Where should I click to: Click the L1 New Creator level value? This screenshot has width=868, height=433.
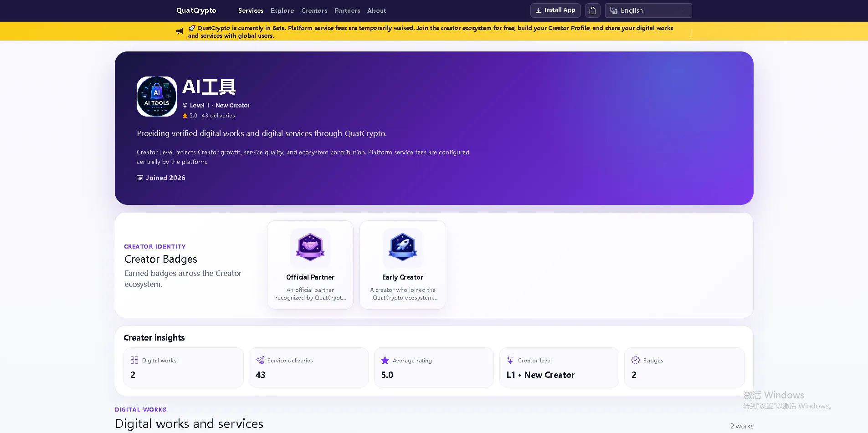(x=540, y=375)
